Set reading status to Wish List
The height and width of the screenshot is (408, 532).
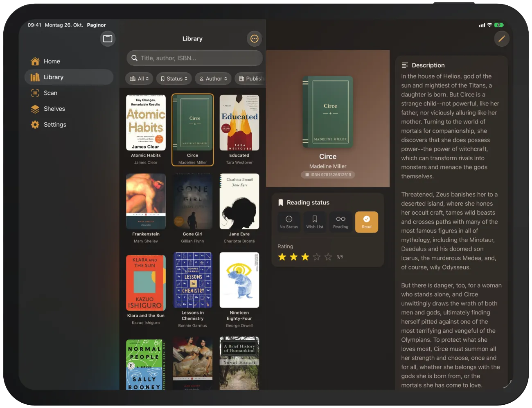pyautogui.click(x=315, y=222)
